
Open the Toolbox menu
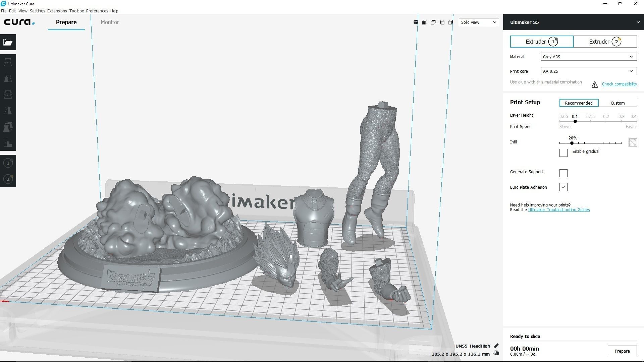[x=76, y=11]
